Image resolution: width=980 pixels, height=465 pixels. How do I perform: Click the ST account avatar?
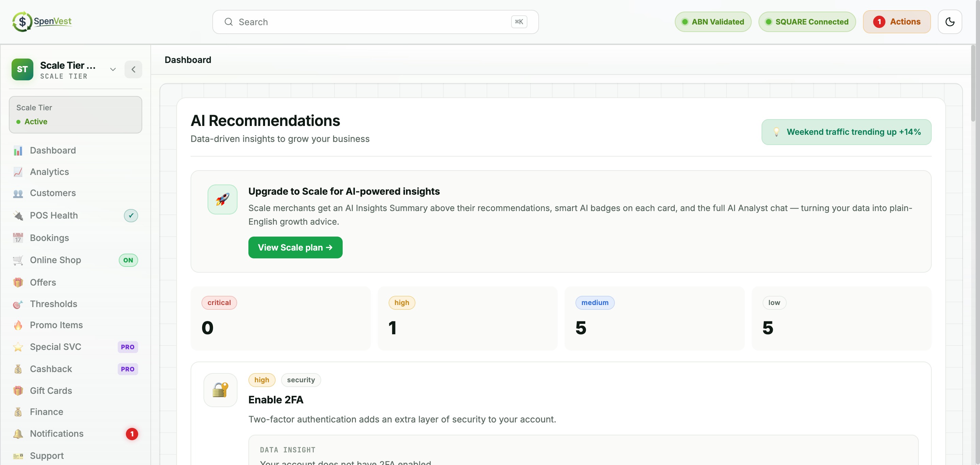(22, 69)
